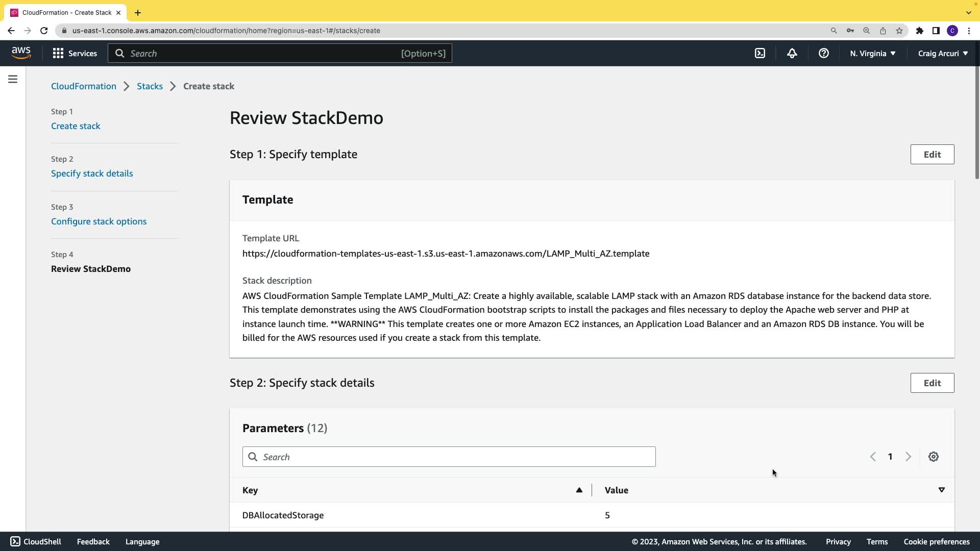This screenshot has height=551, width=980.
Task: Open the side navigation hamburger menu
Action: coord(13,79)
